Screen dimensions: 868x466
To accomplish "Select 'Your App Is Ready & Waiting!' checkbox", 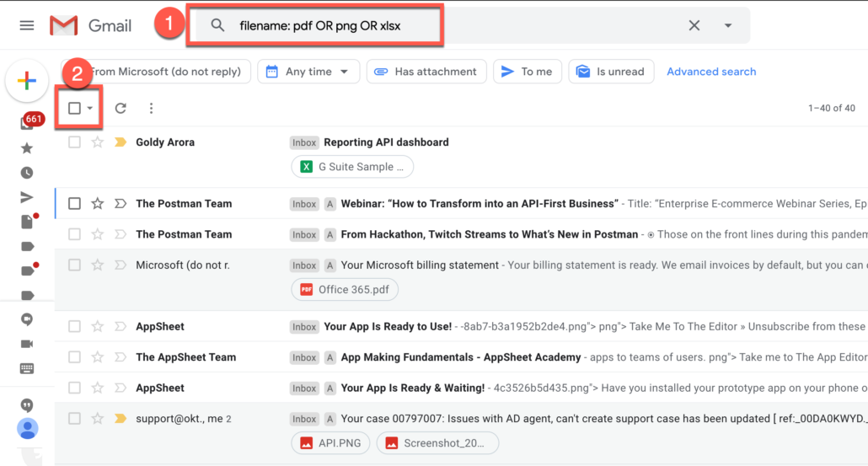I will point(74,388).
